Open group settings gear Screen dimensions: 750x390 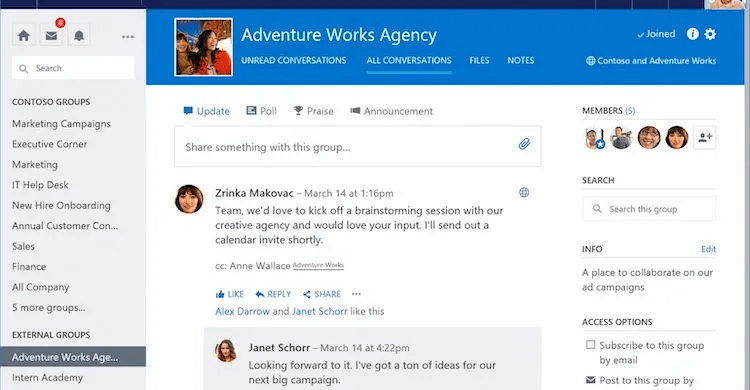click(710, 34)
